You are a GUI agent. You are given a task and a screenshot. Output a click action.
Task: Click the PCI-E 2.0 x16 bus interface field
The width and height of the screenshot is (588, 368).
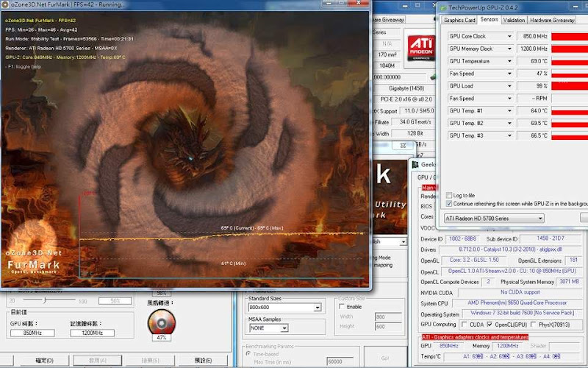[x=406, y=99]
